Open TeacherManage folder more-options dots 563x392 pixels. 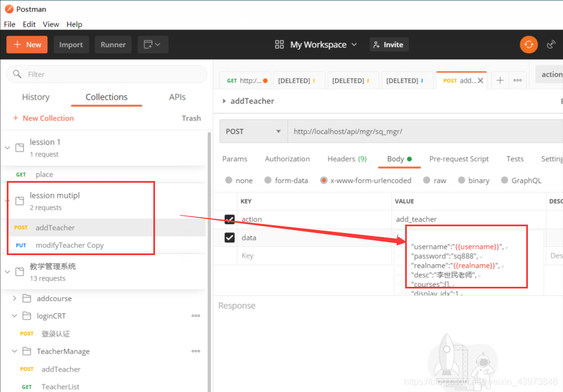(196, 351)
